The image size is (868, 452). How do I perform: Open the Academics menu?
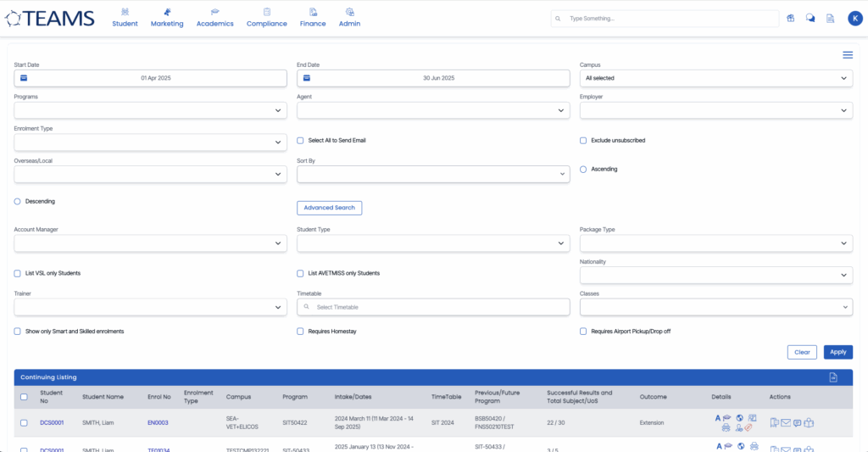point(214,18)
